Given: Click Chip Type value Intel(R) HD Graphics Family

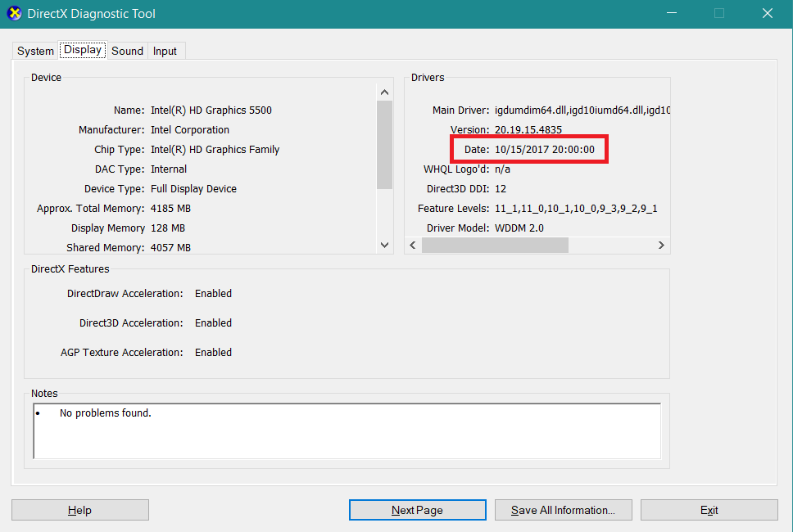Looking at the screenshot, I should [215, 150].
